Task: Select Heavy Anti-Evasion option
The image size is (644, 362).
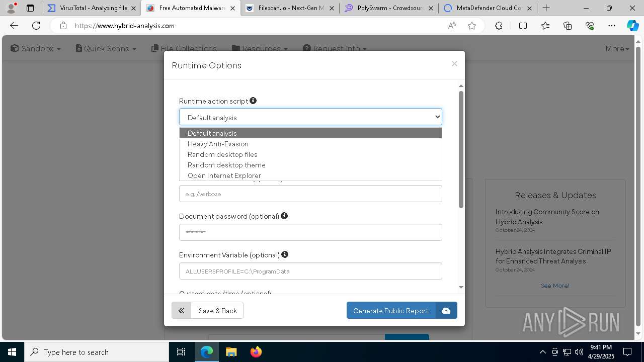Action: tap(310, 144)
